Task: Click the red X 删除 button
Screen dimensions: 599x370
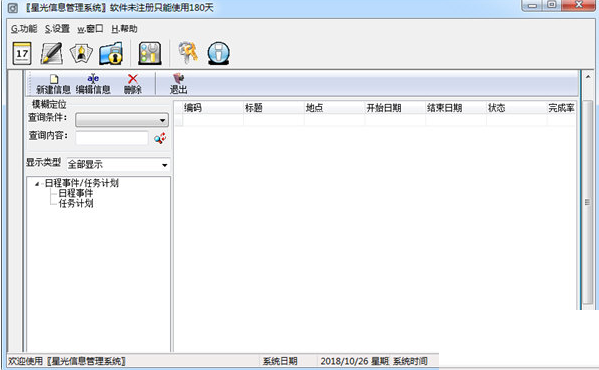Action: (133, 84)
